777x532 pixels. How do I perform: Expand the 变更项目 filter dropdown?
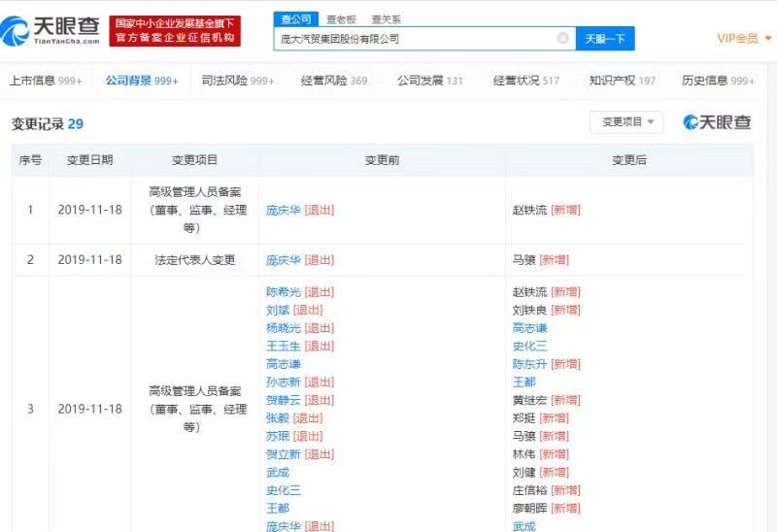point(626,122)
